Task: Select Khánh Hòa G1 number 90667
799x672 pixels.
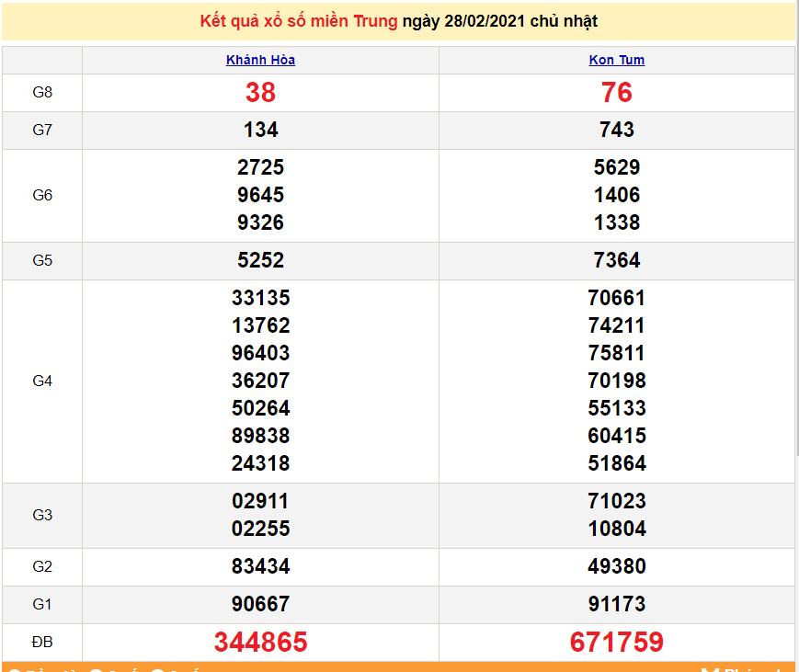Action: click(x=260, y=605)
